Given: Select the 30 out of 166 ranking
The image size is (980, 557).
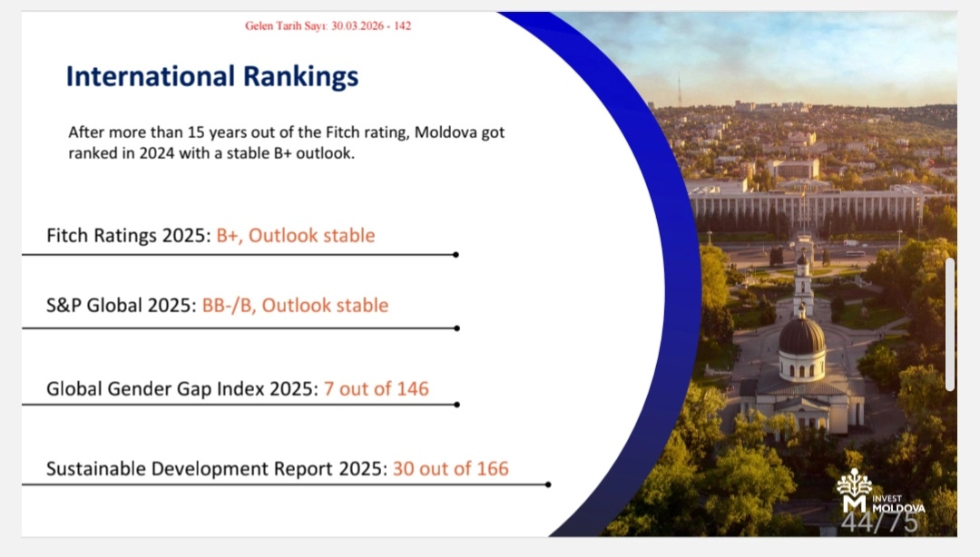Looking at the screenshot, I should pos(451,469).
